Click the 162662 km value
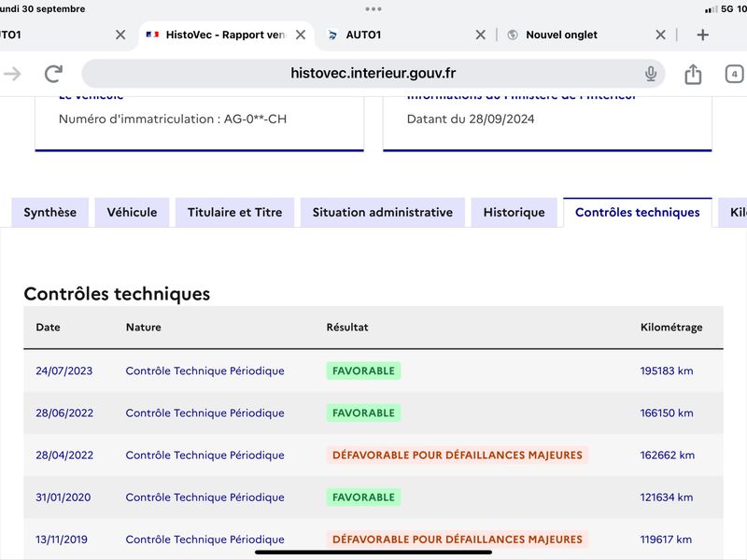 pos(667,455)
